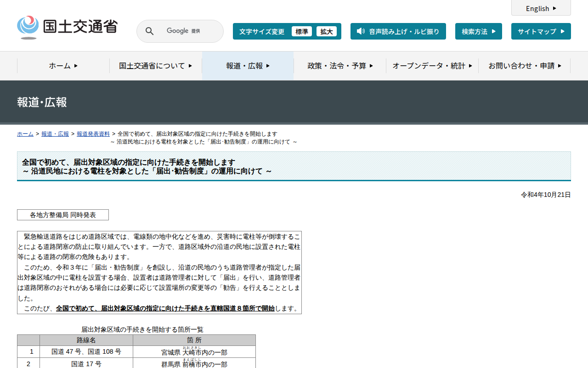Open the 報道・広報 navigation tab

248,66
